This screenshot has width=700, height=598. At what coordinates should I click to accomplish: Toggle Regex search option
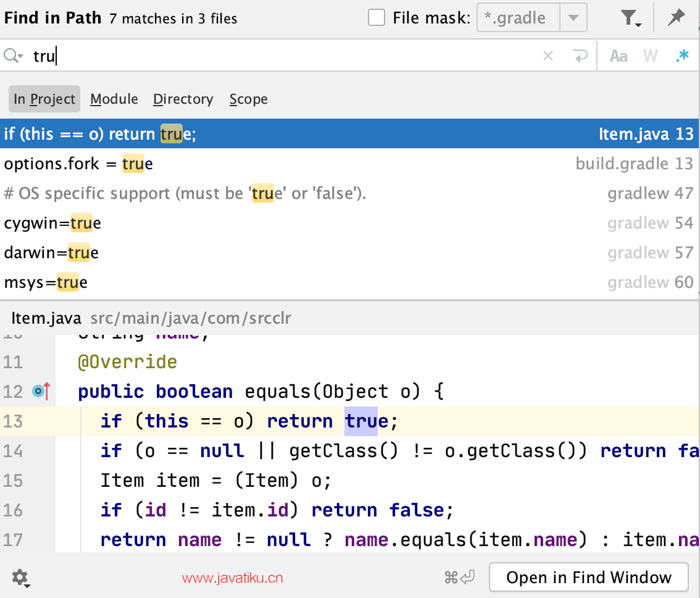(682, 56)
